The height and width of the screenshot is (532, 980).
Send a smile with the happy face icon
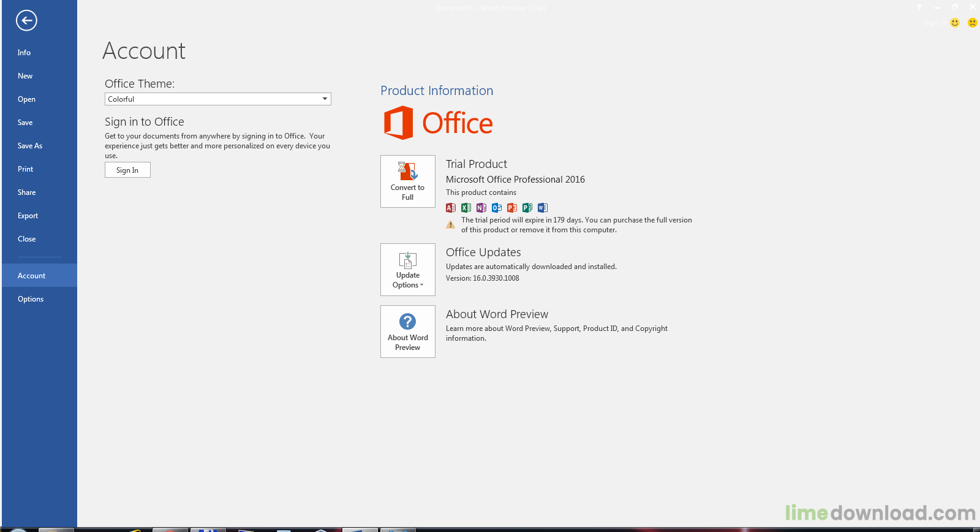(x=955, y=23)
